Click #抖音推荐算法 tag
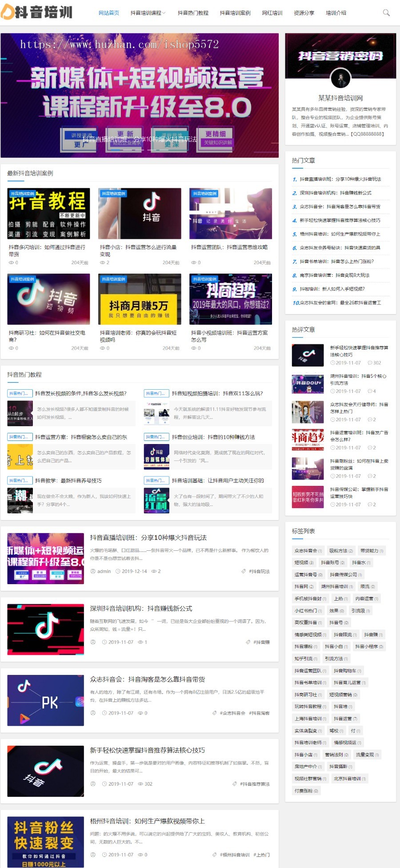 pyautogui.click(x=255, y=784)
